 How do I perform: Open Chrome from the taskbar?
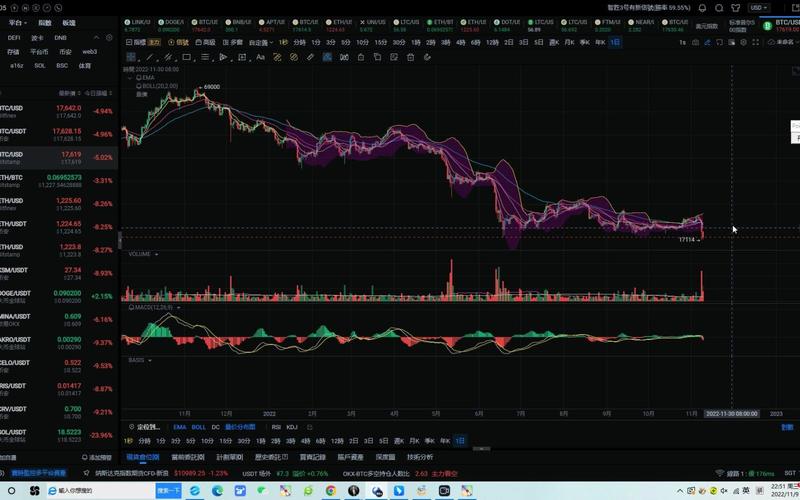pos(331,491)
